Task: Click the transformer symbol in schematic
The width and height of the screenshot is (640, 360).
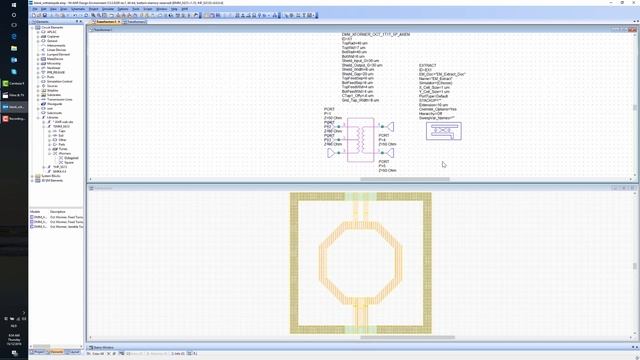Action: [360, 140]
